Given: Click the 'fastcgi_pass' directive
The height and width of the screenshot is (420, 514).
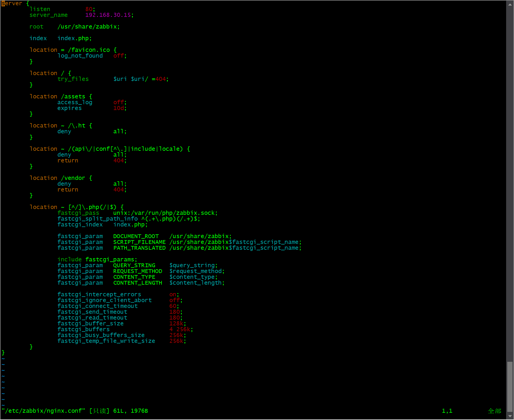Looking at the screenshot, I should click(x=78, y=213).
